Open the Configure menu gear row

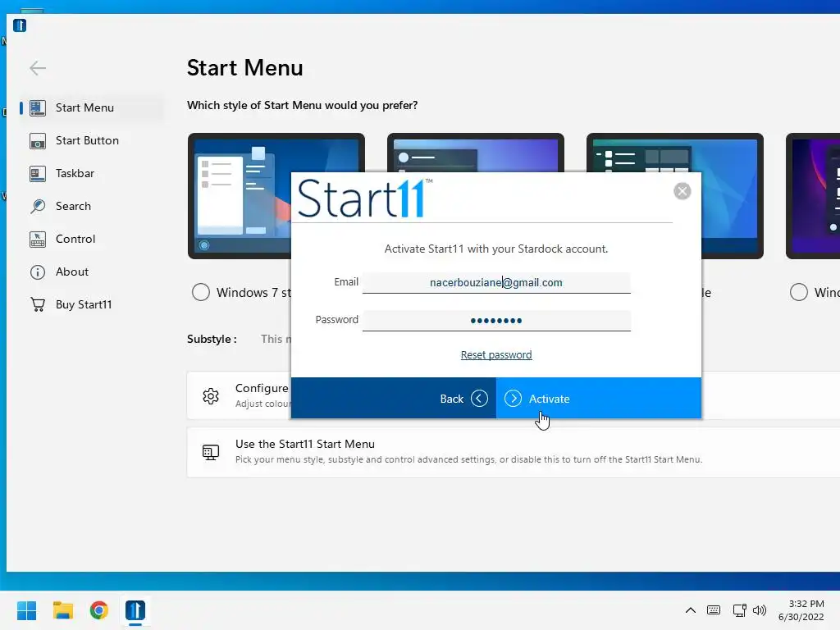(239, 395)
